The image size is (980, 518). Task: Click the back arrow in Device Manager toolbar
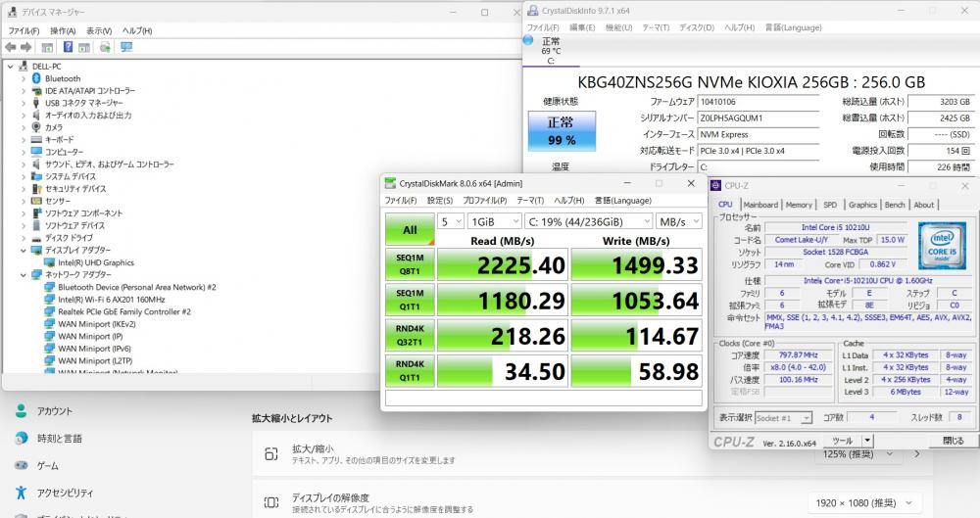pyautogui.click(x=13, y=47)
